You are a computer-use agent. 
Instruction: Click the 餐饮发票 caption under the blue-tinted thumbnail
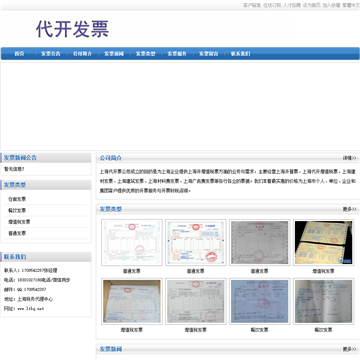pos(259,330)
